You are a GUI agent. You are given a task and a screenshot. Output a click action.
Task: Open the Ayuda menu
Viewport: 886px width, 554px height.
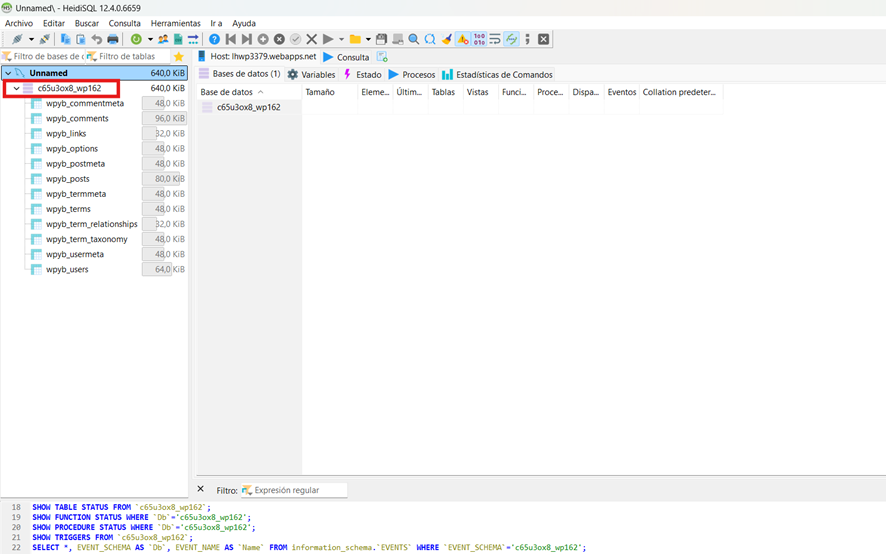[244, 23]
